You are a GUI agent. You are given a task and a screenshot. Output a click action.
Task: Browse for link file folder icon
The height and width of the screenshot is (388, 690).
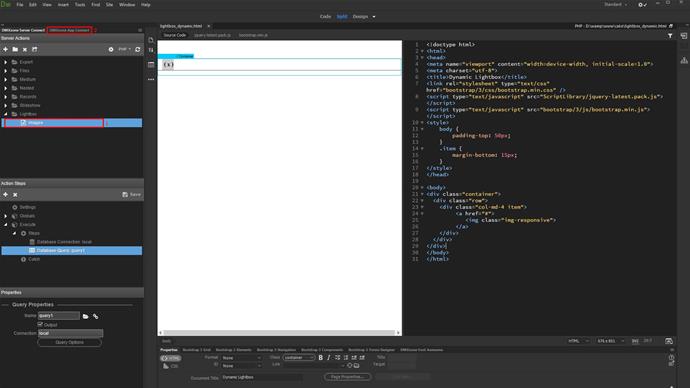[x=356, y=365]
